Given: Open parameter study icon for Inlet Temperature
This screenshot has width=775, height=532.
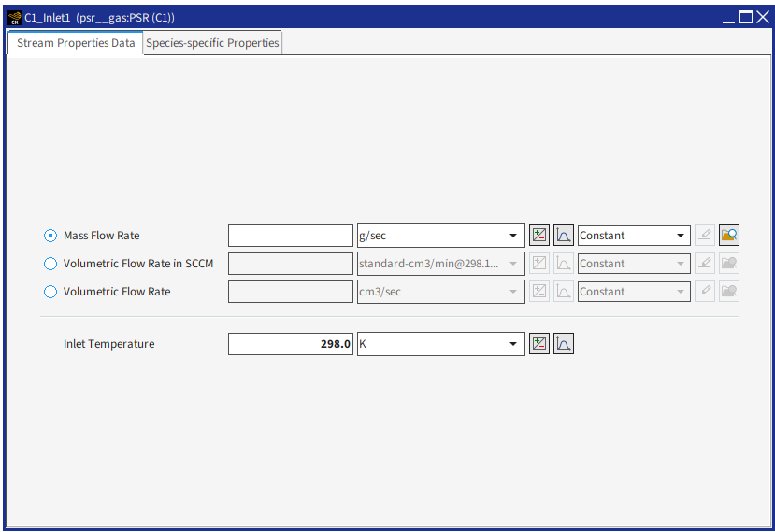Looking at the screenshot, I should click(x=539, y=344).
